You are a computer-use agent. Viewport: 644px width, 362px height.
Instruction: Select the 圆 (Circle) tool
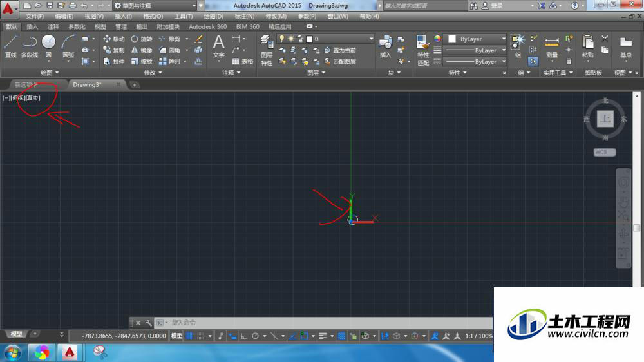coord(48,46)
